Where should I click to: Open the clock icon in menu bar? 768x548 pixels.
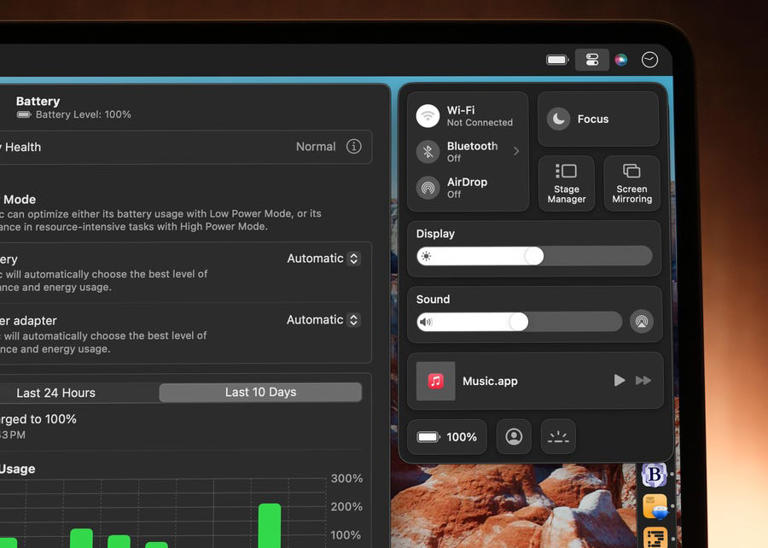[650, 60]
